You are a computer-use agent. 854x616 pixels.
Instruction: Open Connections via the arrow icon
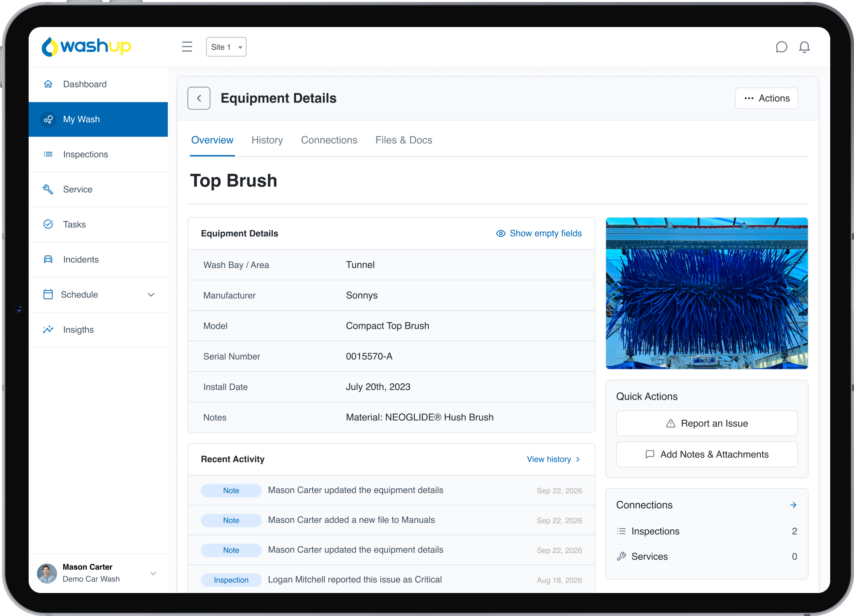793,505
